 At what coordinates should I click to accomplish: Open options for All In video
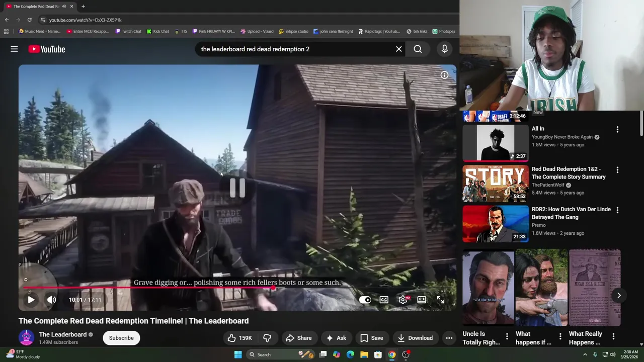coord(617,129)
